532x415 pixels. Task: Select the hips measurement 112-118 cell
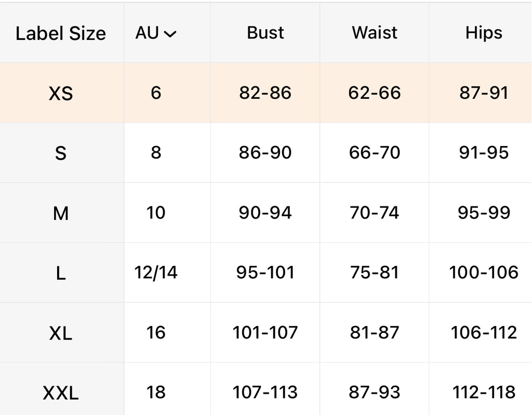pos(484,392)
